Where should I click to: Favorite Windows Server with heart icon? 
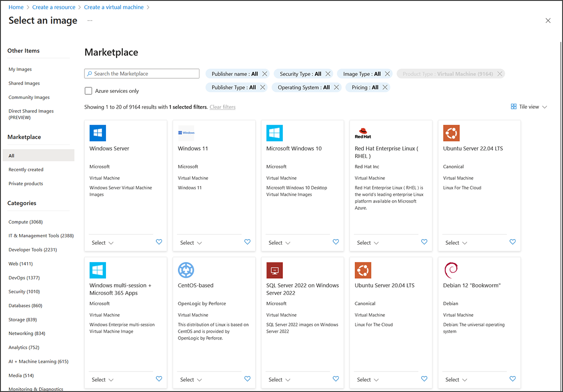coord(159,242)
